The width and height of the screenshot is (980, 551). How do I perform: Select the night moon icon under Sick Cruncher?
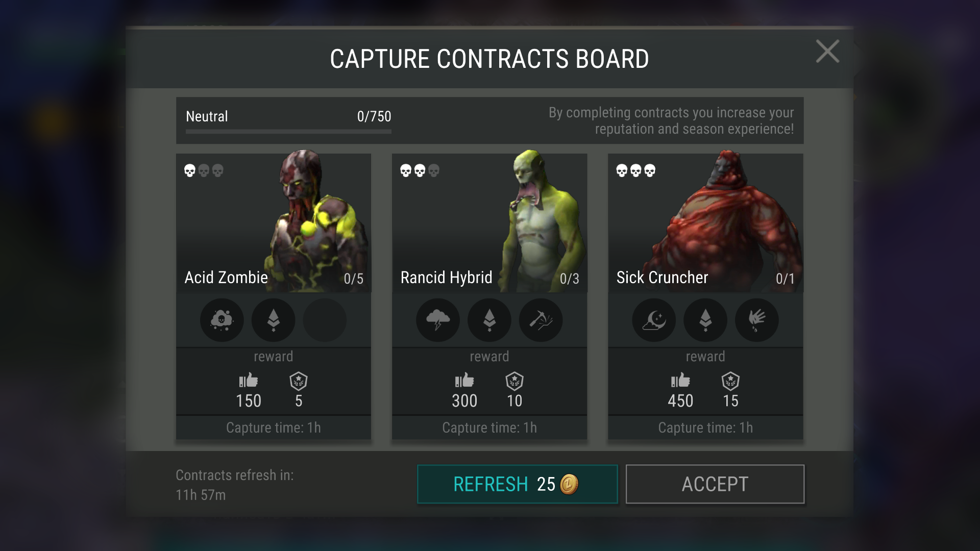[654, 320]
